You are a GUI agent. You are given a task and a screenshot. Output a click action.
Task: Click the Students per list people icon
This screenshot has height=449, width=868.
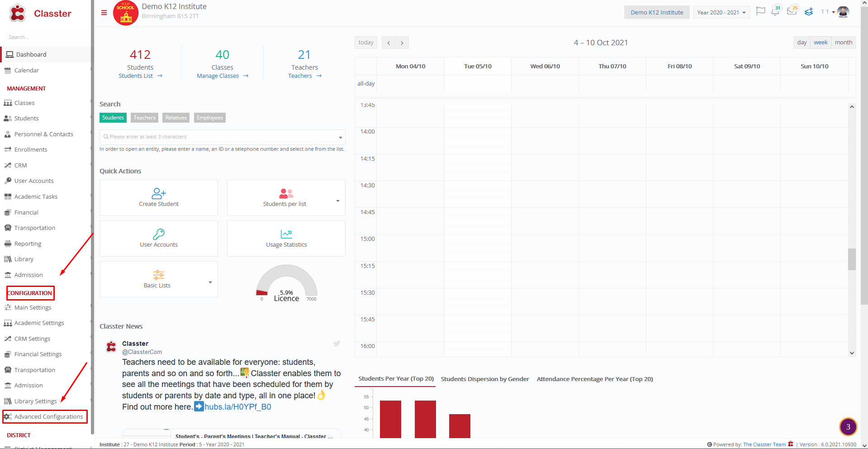tap(286, 194)
